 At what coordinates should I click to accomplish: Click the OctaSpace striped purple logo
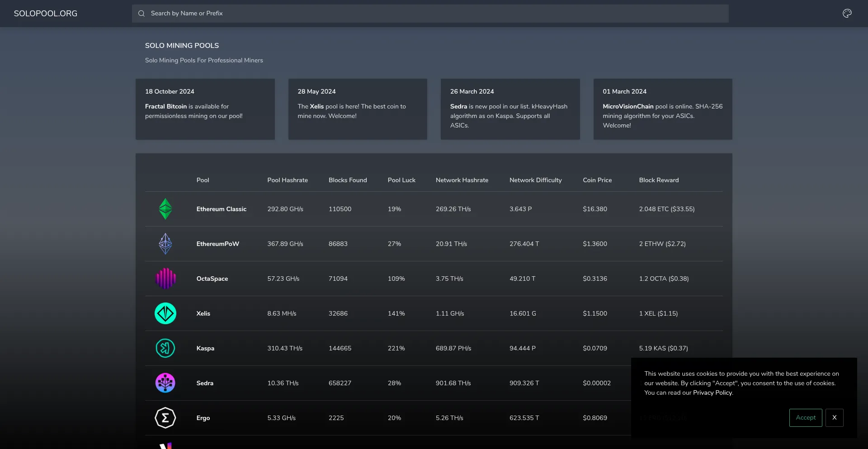tap(165, 279)
